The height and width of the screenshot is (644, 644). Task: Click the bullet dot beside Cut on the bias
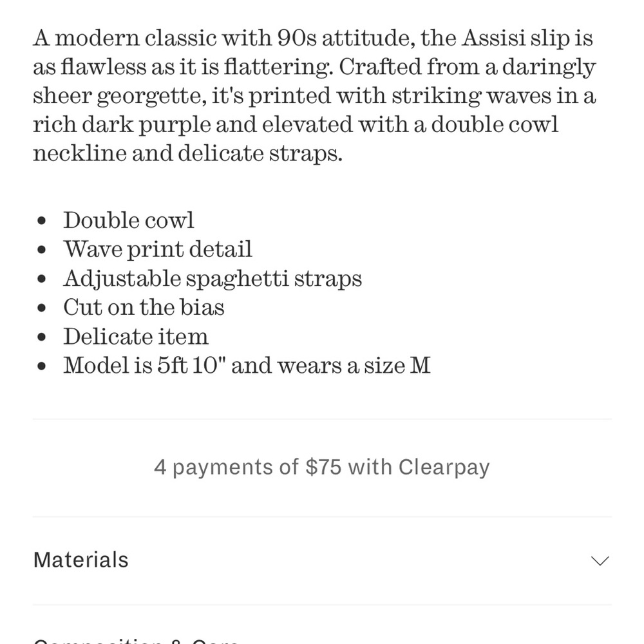click(x=41, y=308)
